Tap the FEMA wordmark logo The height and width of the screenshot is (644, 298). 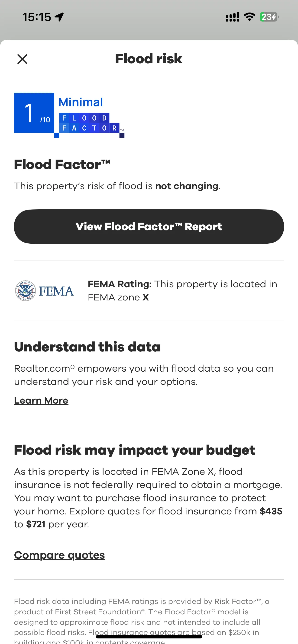(x=56, y=291)
